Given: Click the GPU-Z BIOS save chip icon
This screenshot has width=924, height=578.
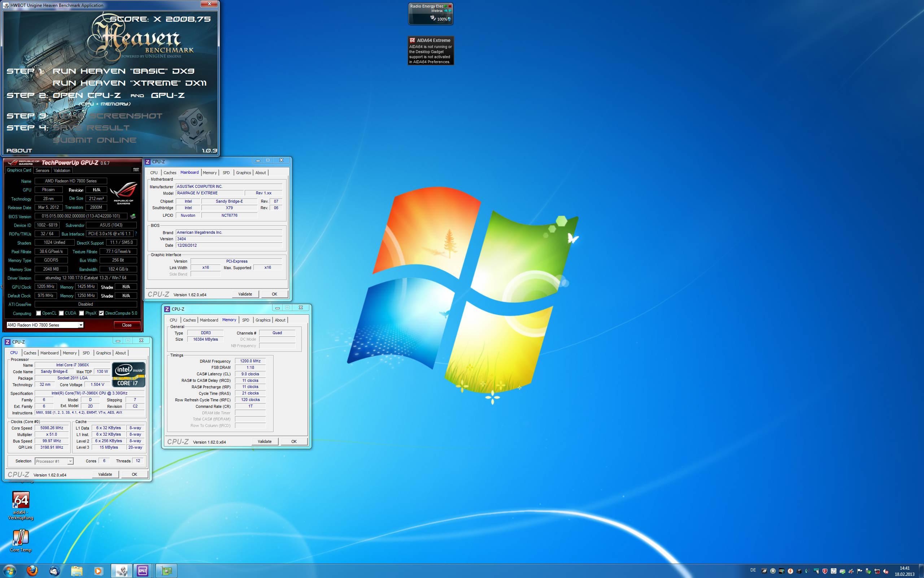Looking at the screenshot, I should click(x=133, y=216).
